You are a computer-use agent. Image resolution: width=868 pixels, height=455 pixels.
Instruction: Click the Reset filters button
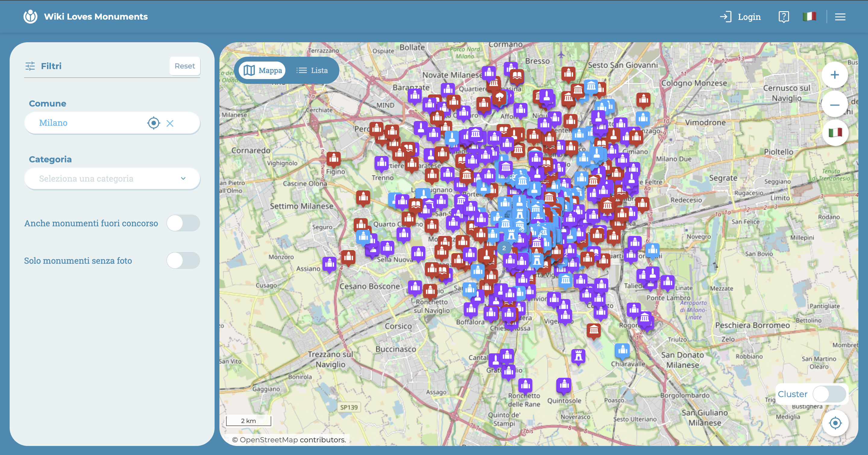[185, 66]
